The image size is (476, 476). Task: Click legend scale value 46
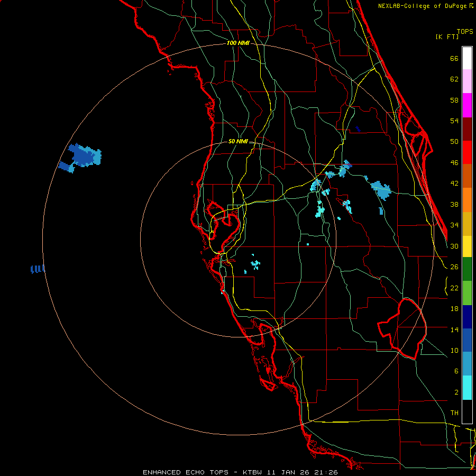pyautogui.click(x=454, y=163)
